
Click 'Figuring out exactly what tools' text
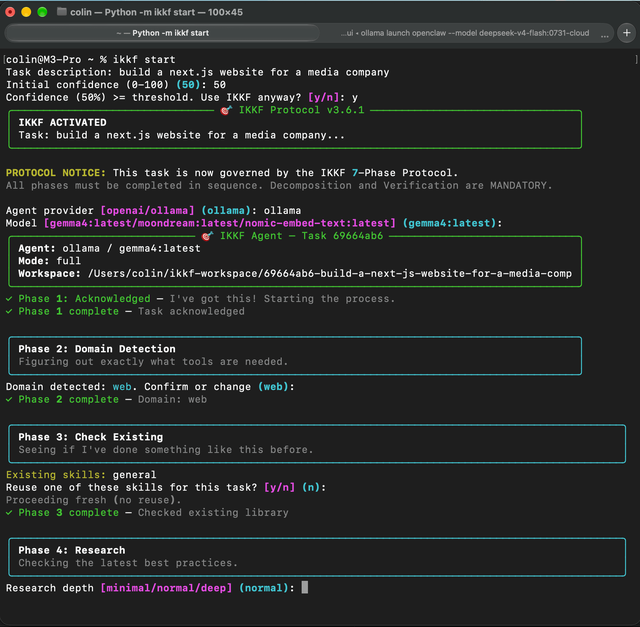153,362
